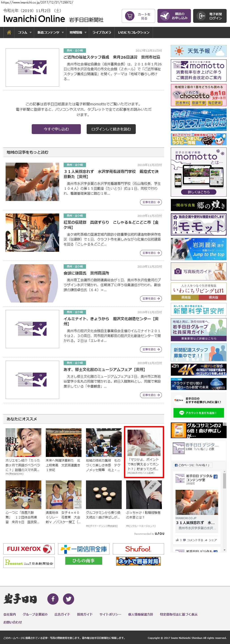
Task: Click the weather forecast banner
Action: click(199, 51)
